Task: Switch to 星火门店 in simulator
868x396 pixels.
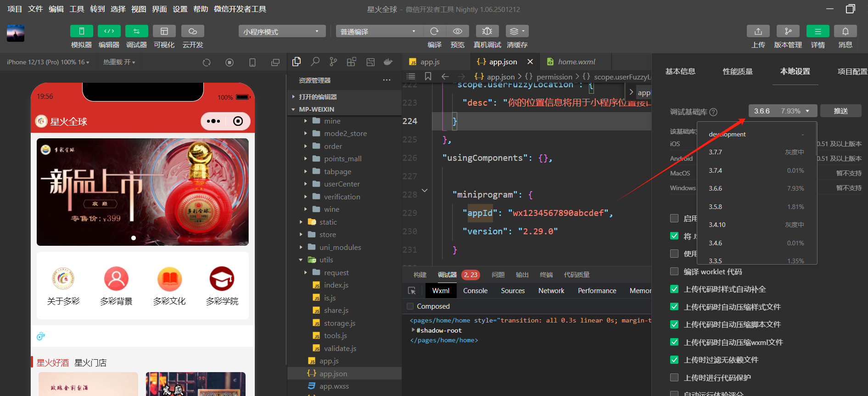Action: pos(90,362)
